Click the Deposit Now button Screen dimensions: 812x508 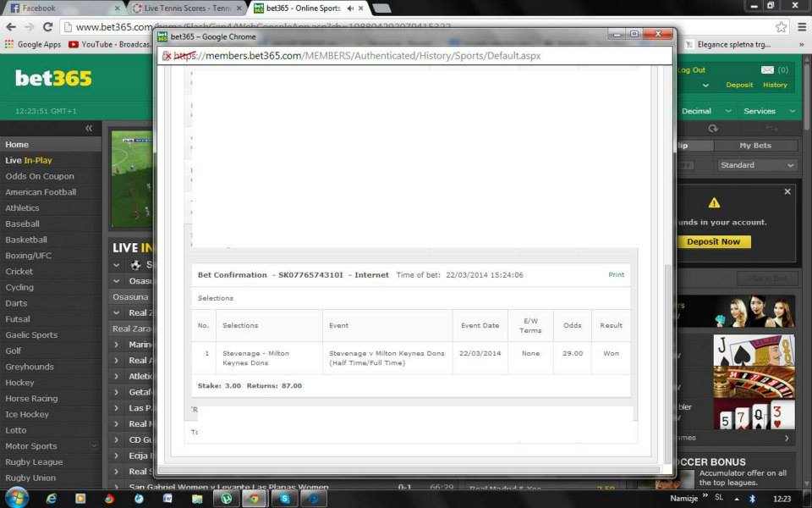[x=714, y=241]
